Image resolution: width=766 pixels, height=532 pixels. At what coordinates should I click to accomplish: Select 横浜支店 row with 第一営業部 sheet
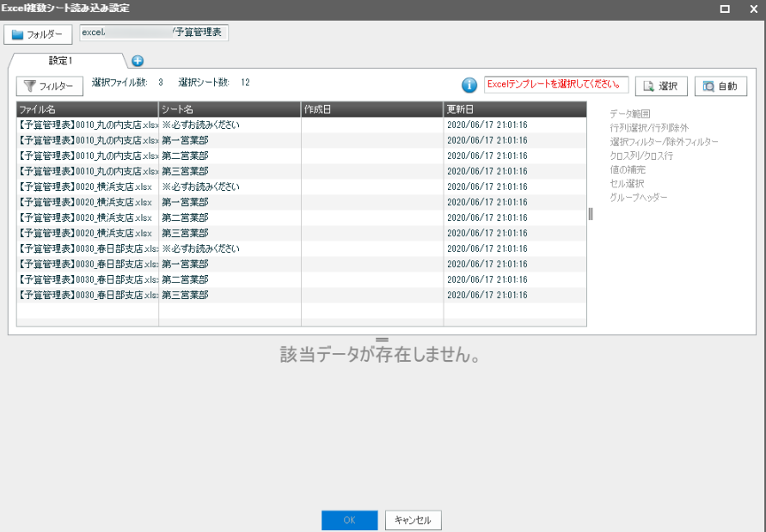pos(302,202)
